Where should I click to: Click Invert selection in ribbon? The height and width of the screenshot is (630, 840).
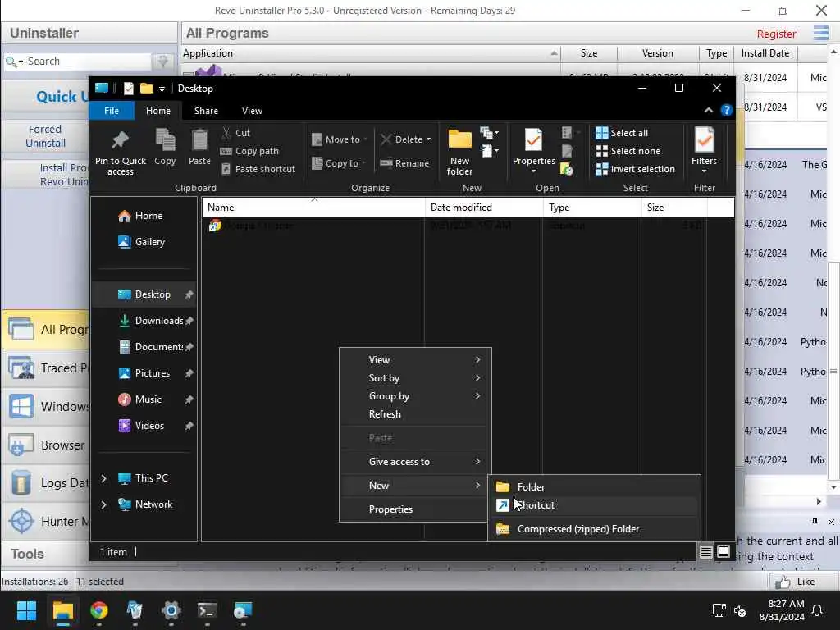tap(636, 169)
